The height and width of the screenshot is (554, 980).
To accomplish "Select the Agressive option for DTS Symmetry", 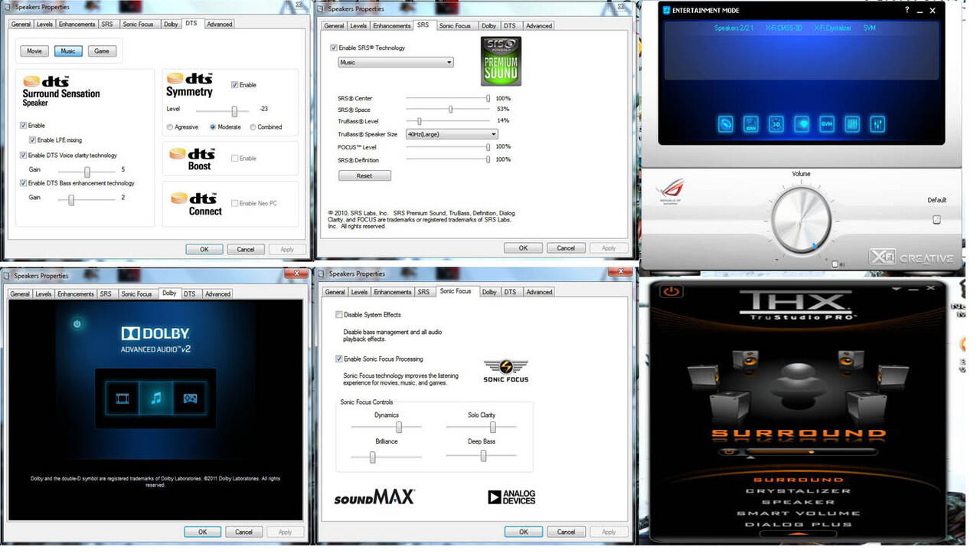I will click(x=170, y=127).
